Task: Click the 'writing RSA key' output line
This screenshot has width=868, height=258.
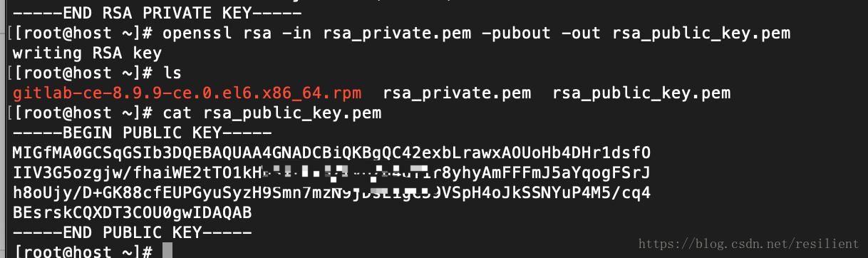Action: coord(87,53)
